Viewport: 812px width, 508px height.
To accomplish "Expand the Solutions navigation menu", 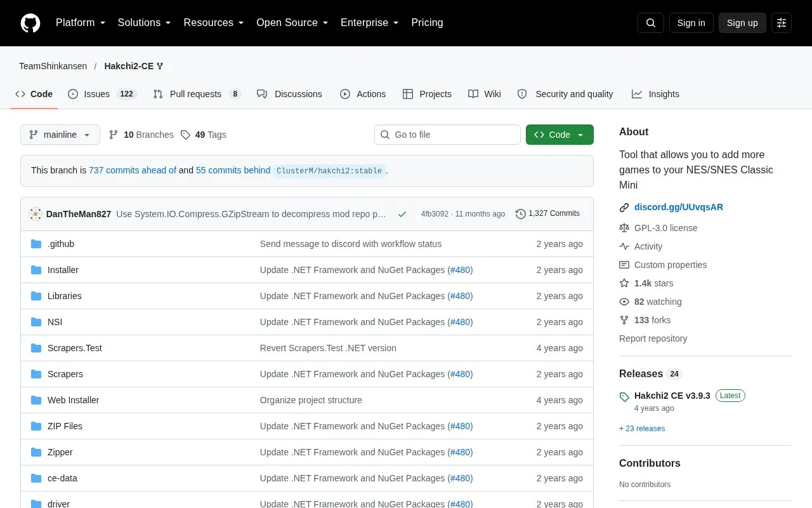I will point(144,23).
